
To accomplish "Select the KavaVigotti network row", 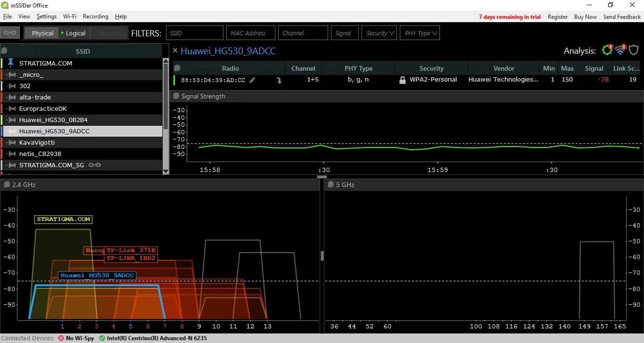I will [x=82, y=142].
